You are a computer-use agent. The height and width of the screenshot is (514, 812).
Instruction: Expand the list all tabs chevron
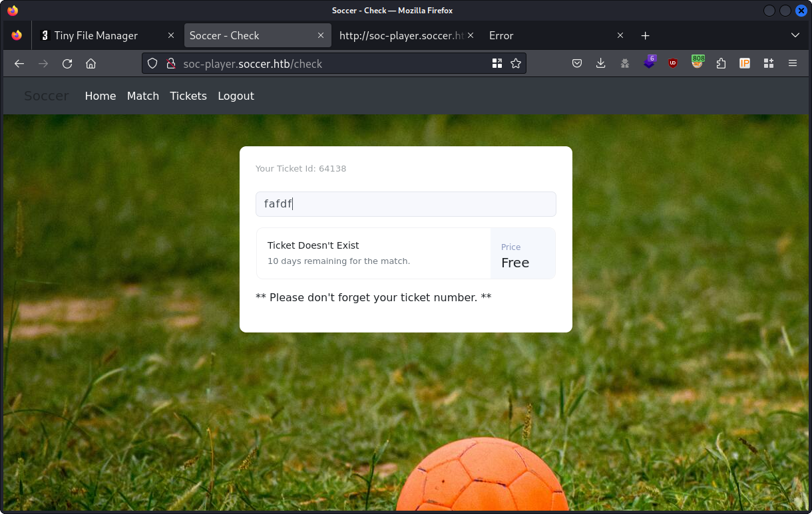click(795, 35)
